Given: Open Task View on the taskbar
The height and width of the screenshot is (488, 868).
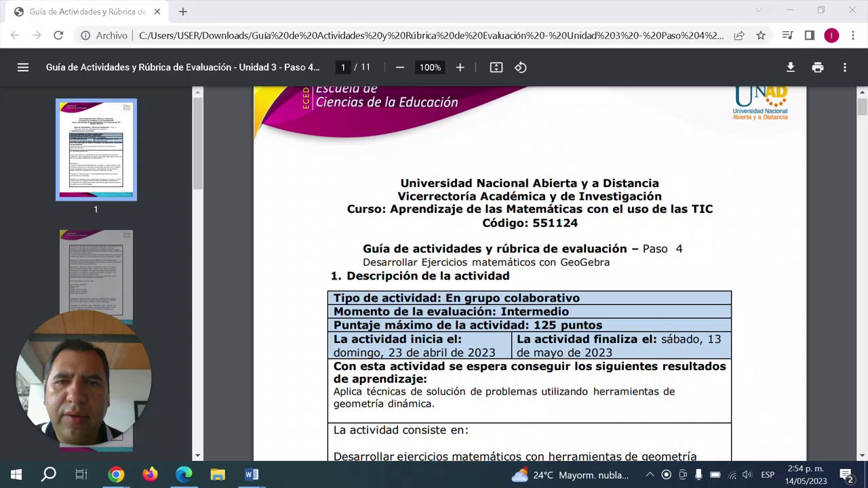Looking at the screenshot, I should (x=81, y=474).
